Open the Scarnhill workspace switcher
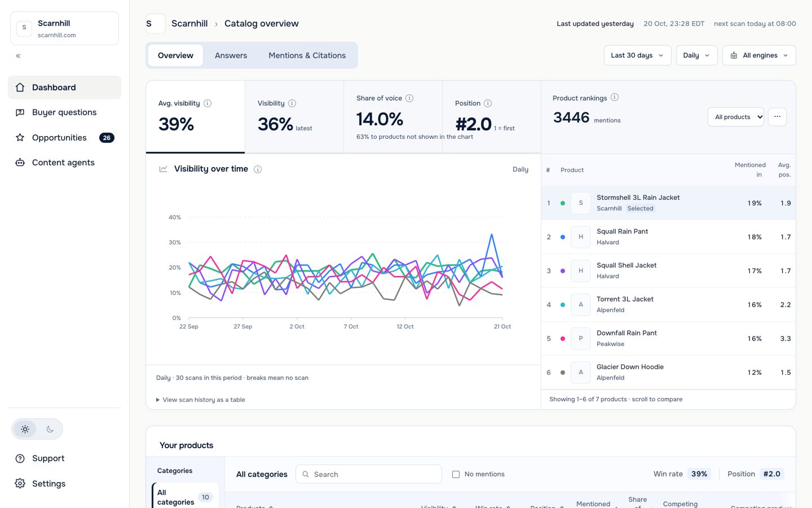The image size is (812, 508). [x=64, y=28]
